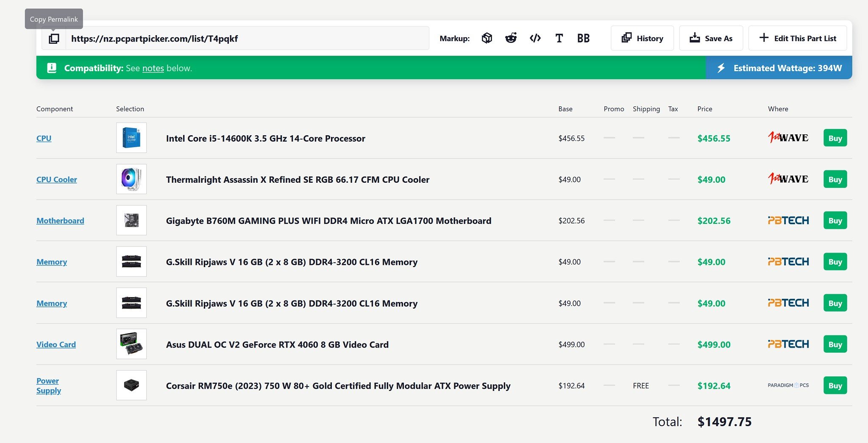Click the estimated wattage lightning icon
This screenshot has width=868, height=443.
pyautogui.click(x=721, y=68)
